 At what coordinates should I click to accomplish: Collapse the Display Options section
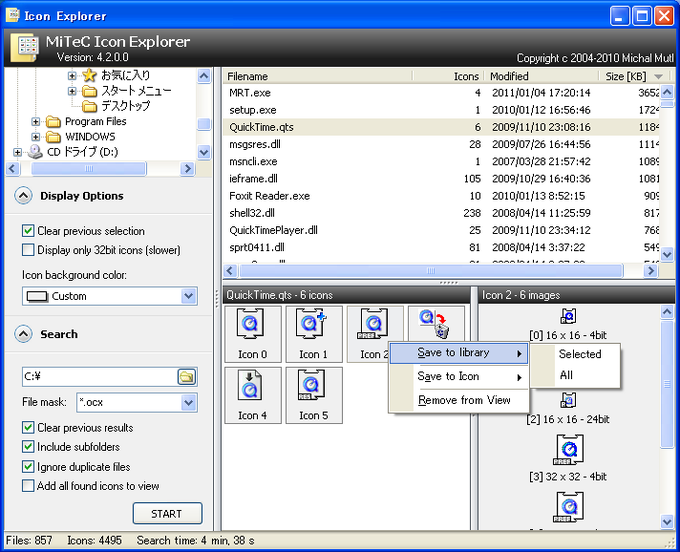coord(23,196)
